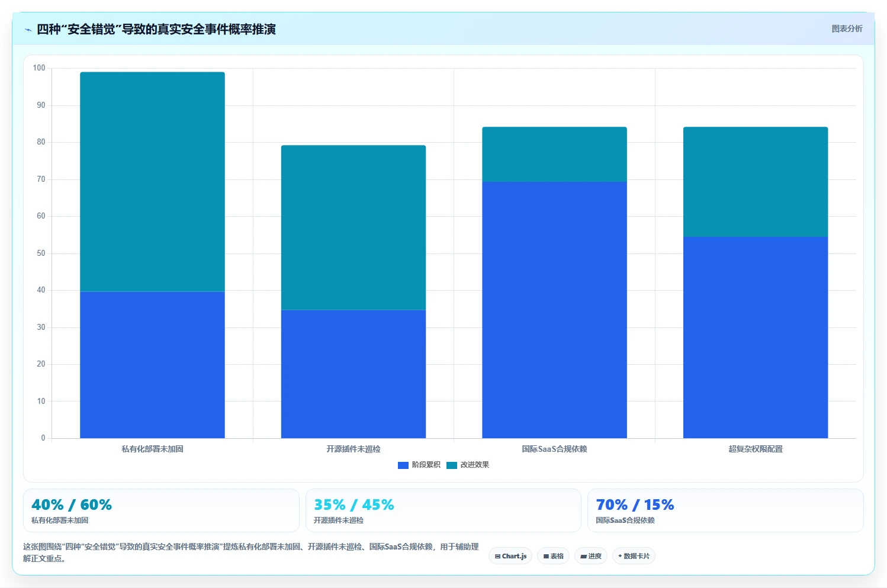
Task: Click the icon beside the chart title
Action: coord(28,30)
